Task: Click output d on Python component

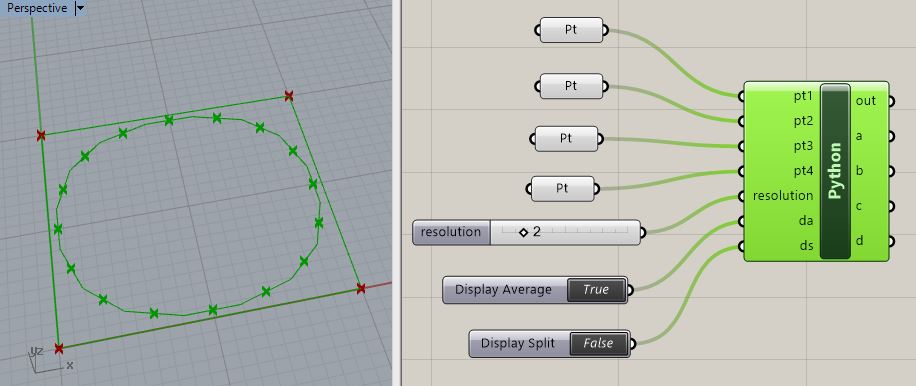Action: 859,241
